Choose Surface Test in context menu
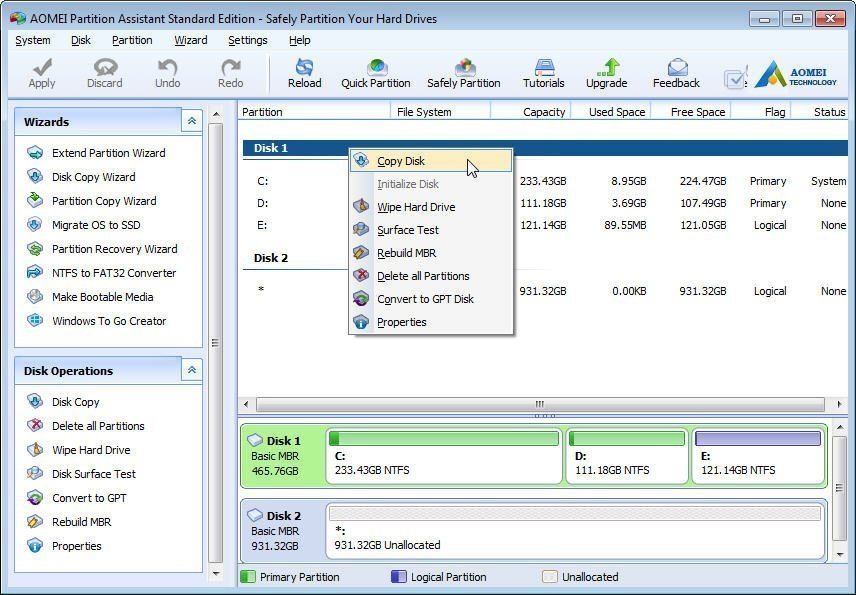Viewport: 856px width, 595px height. point(431,230)
